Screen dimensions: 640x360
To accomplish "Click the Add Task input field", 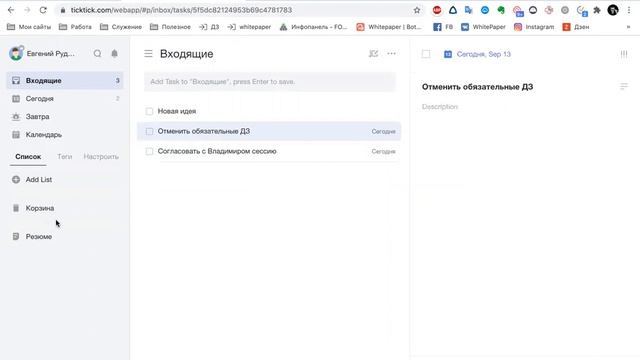I will point(270,82).
